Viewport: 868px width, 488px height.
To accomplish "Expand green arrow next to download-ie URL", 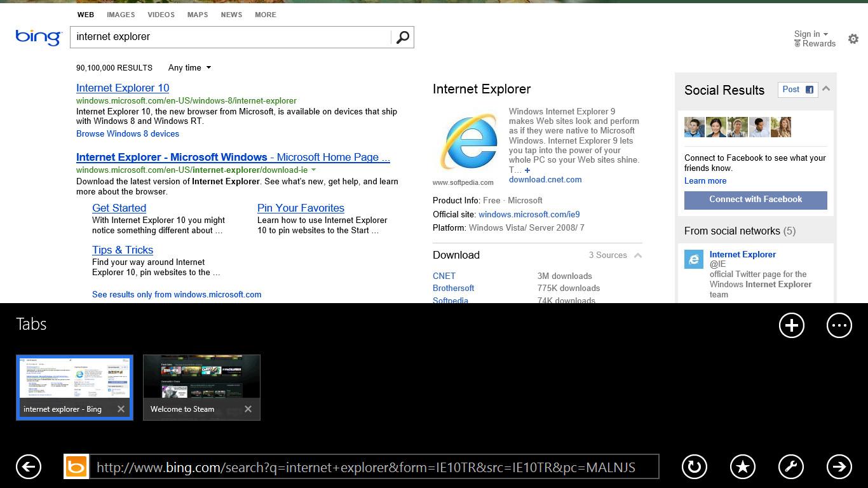I will [313, 170].
